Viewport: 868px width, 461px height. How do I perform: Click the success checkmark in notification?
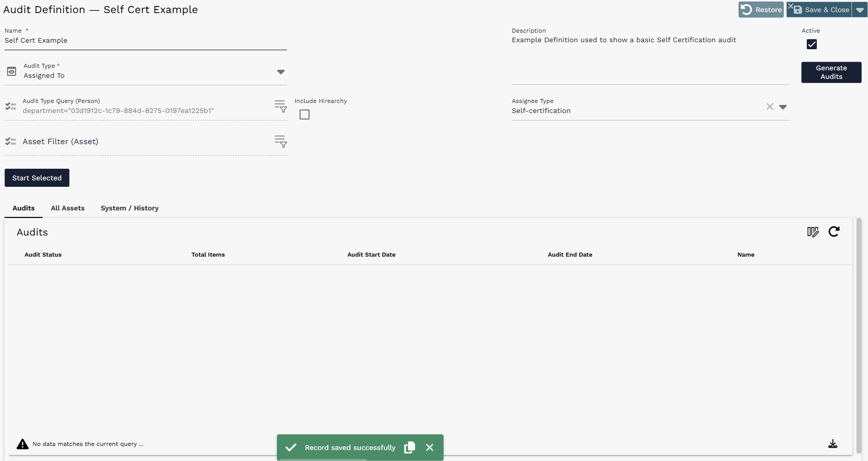(291, 447)
